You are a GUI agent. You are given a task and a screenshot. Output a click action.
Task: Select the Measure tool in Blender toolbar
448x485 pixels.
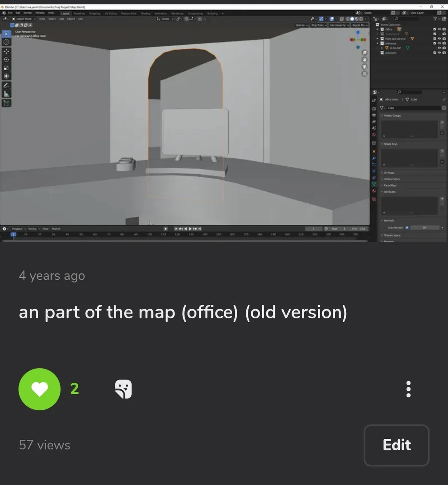click(x=6, y=94)
